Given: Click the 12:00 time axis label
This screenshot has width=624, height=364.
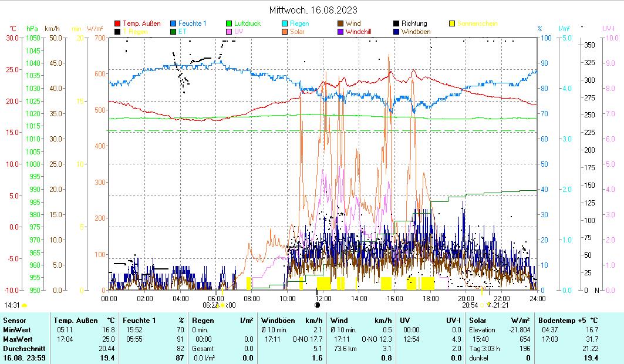Looking at the screenshot, I should [323, 298].
